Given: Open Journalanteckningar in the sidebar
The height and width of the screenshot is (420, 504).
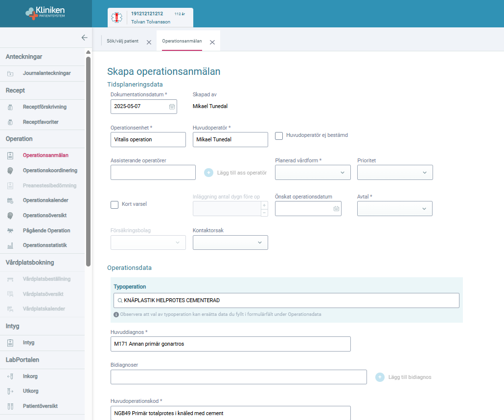Looking at the screenshot, I should coord(46,73).
